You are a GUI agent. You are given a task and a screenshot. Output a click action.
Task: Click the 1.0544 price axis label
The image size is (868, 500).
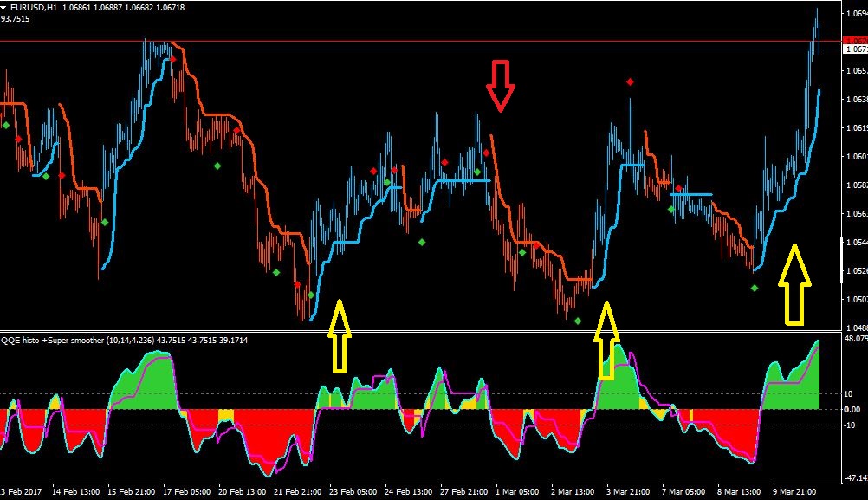click(x=857, y=243)
